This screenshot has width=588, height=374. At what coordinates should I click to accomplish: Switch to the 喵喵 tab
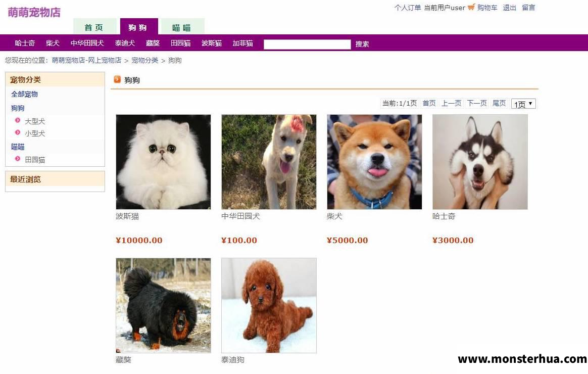182,27
